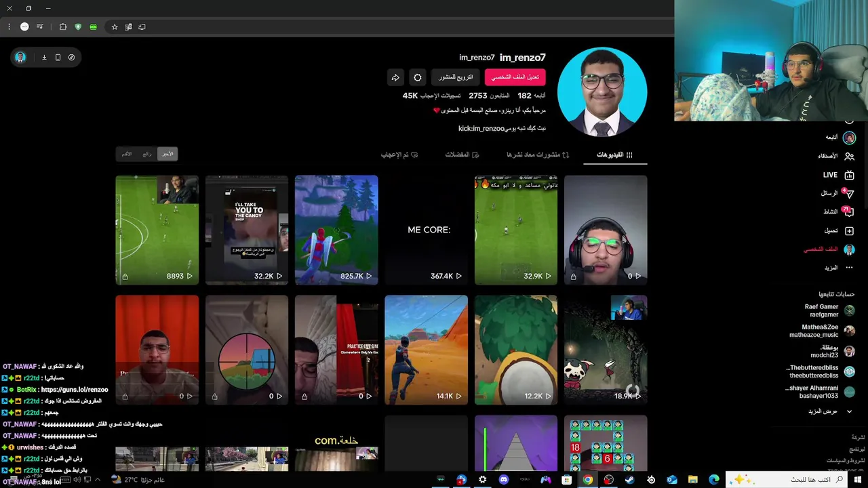This screenshot has height=488, width=868.
Task: Open Chrome extensions puzzle icon
Action: 63,26
